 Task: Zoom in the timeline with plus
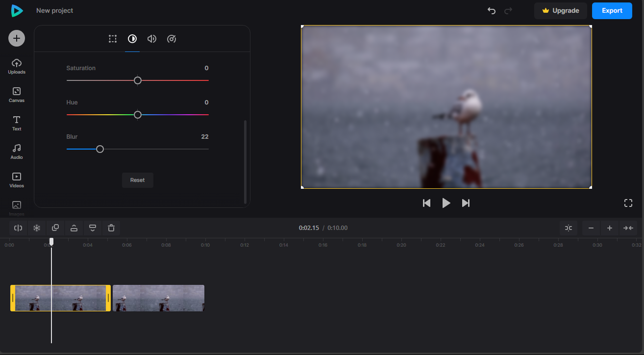(609, 228)
